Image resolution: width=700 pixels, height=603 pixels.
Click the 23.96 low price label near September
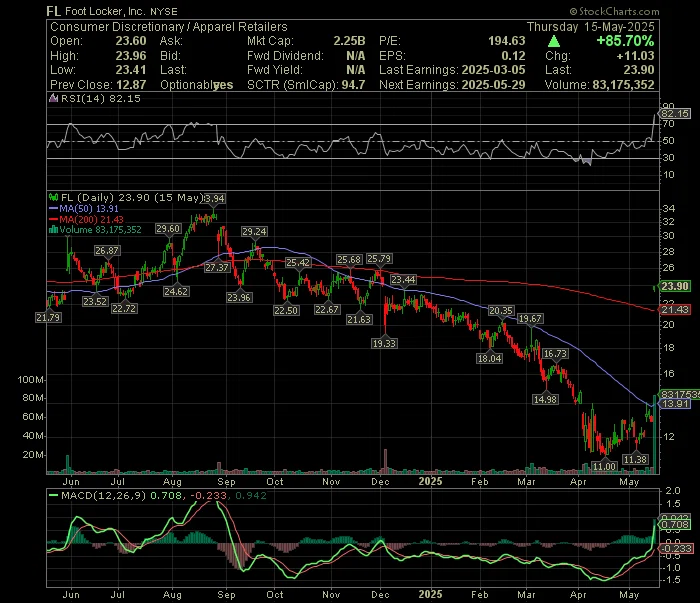click(239, 297)
